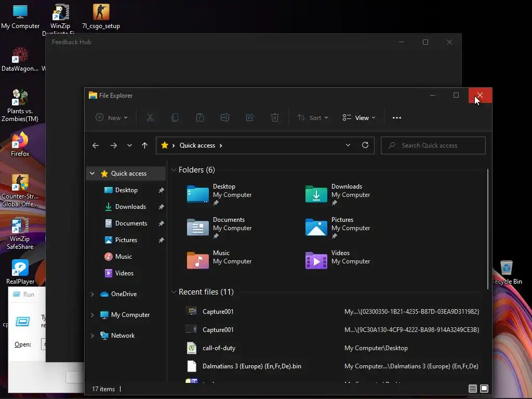Screen dimensions: 532x399
Task: Select the RealPlayer desktop icon
Action: [20, 272]
